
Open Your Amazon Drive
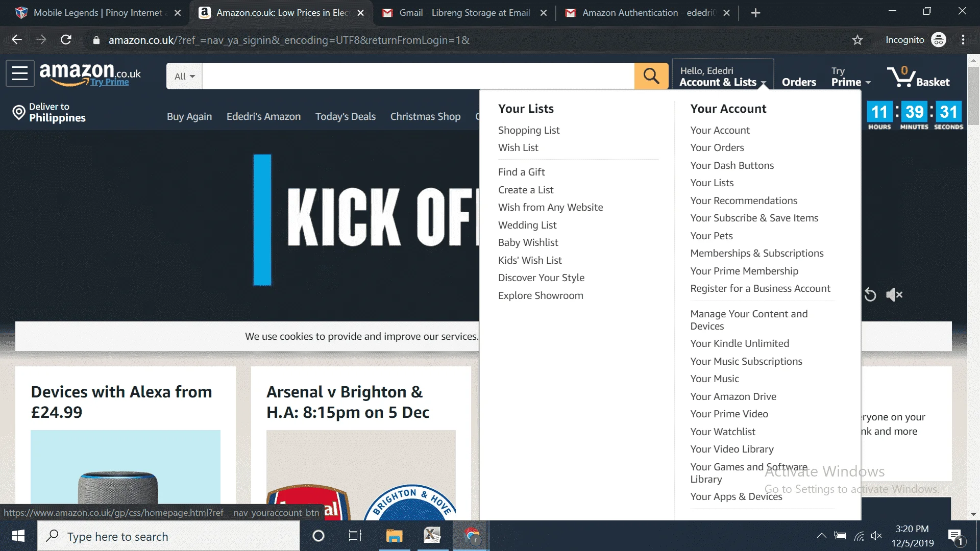click(733, 396)
